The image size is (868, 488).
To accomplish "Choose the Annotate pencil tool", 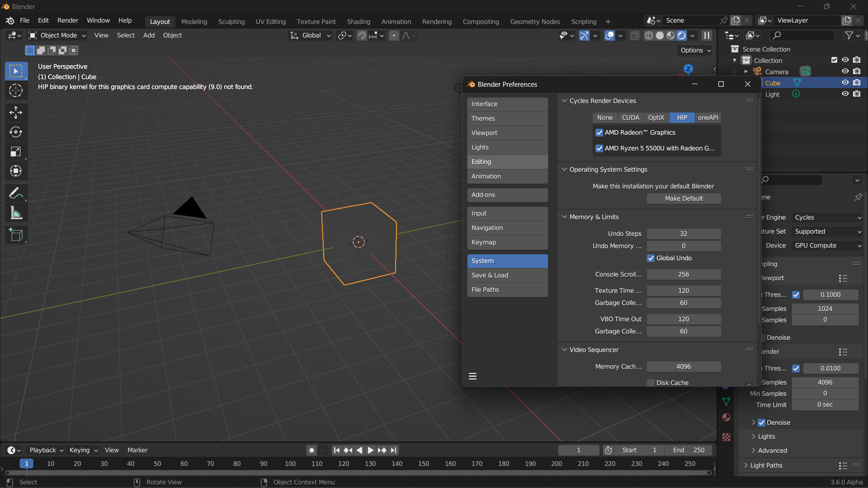I will coord(16,193).
